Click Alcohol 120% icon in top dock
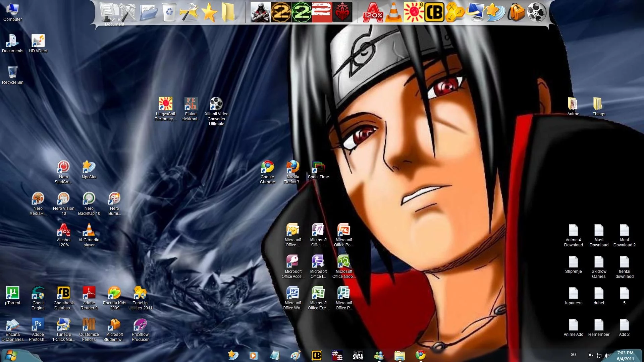 coord(373,12)
